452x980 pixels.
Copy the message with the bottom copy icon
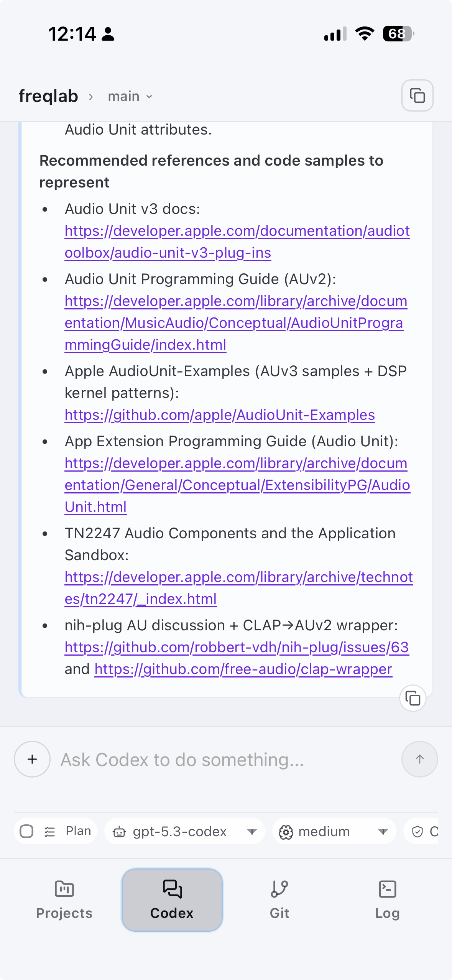[x=413, y=698]
